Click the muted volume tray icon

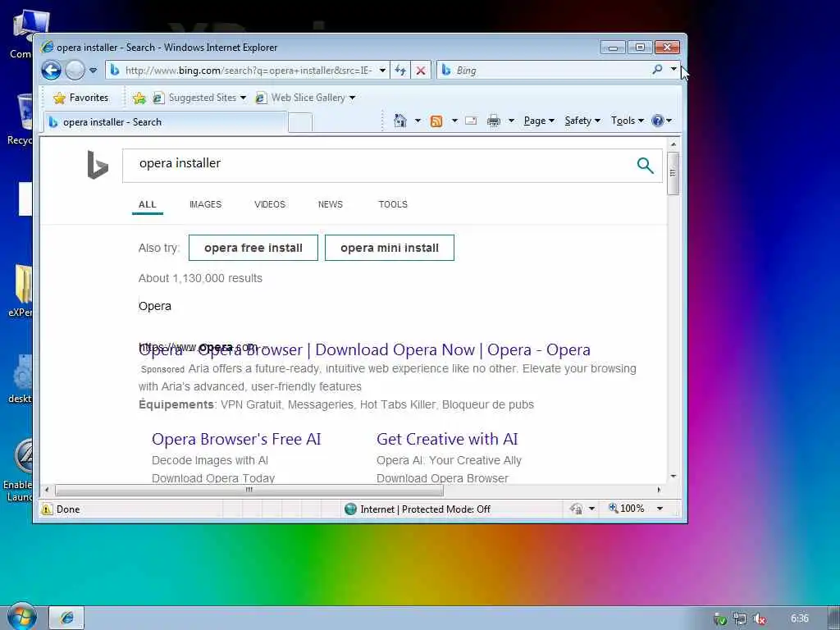[759, 619]
